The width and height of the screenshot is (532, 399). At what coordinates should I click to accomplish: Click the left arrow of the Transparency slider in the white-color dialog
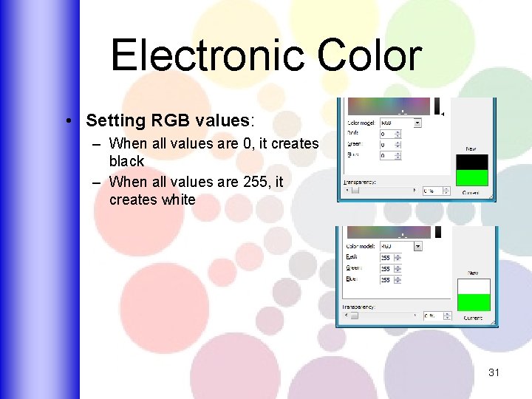[x=346, y=316]
